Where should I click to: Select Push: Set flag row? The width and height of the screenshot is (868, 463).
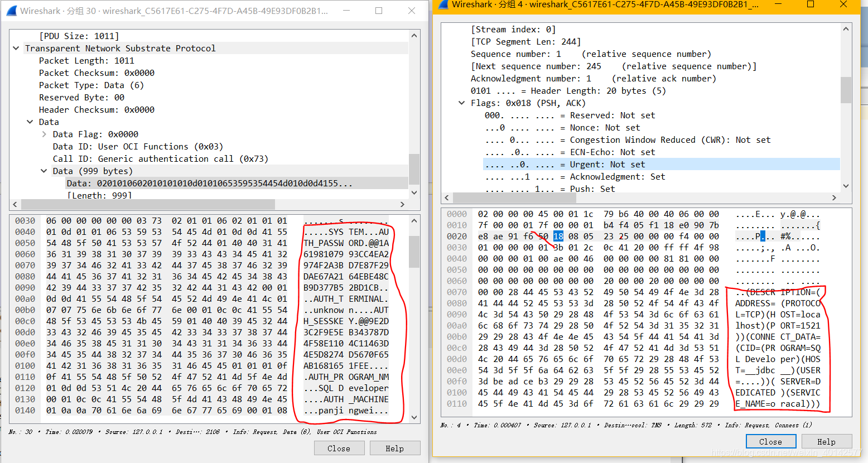pyautogui.click(x=549, y=189)
